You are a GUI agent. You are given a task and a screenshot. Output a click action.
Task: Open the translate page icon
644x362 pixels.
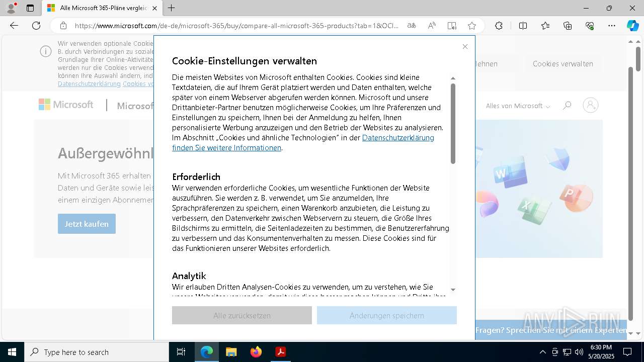pyautogui.click(x=412, y=26)
